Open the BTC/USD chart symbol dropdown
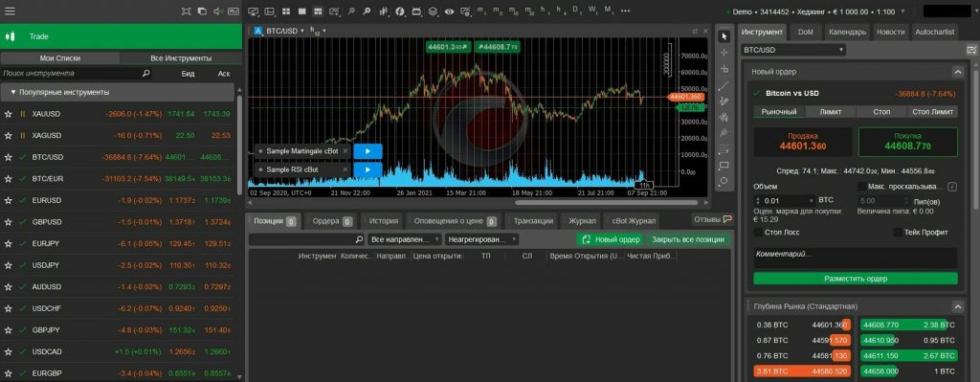 pyautogui.click(x=301, y=31)
